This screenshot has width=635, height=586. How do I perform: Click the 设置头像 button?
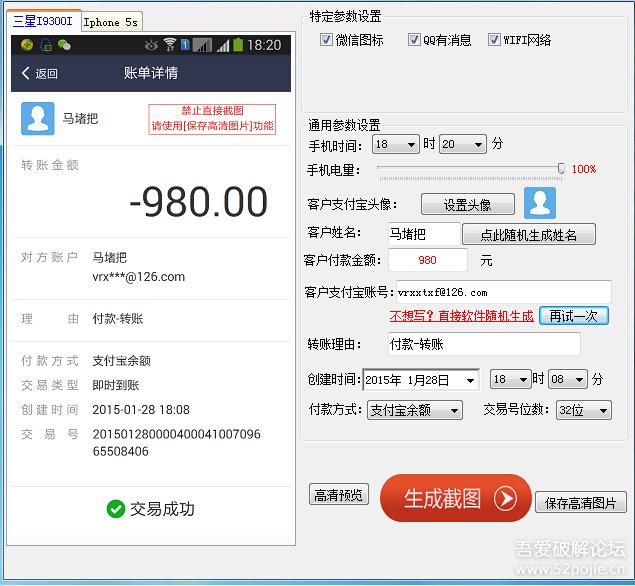(x=468, y=204)
